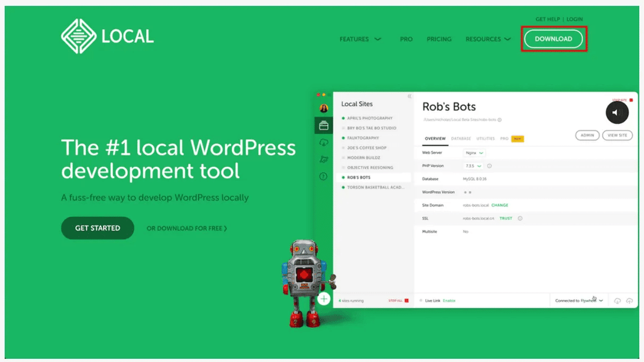Click the Rob's Bots site title

click(449, 107)
